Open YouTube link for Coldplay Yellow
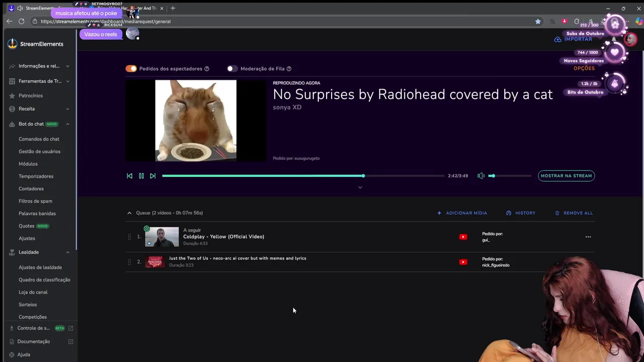This screenshot has height=362, width=644. [463, 237]
